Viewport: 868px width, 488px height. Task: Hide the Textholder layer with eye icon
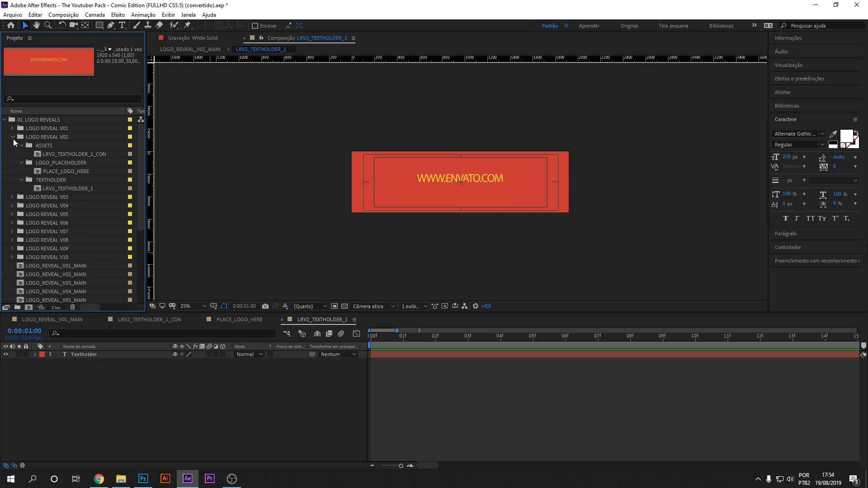[6, 355]
